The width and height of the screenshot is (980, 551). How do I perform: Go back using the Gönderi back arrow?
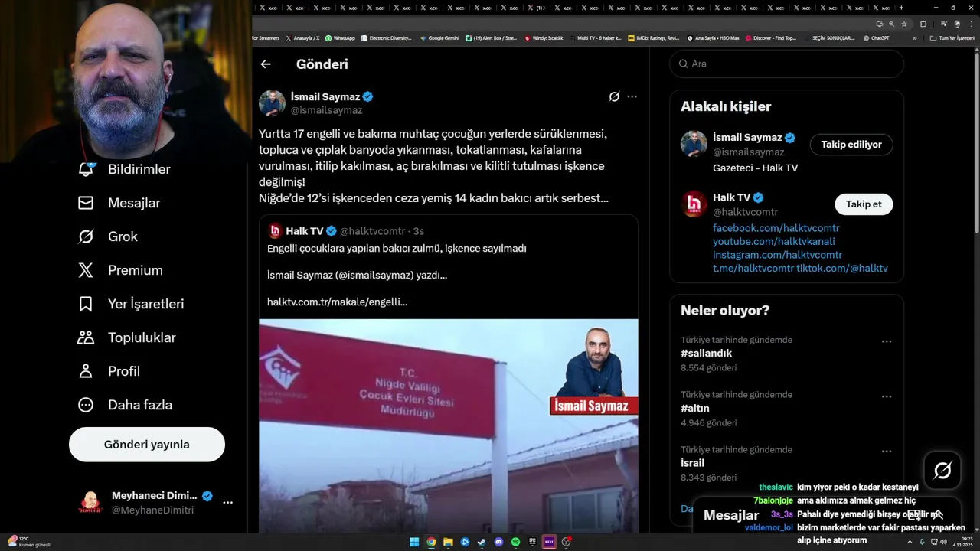(266, 64)
